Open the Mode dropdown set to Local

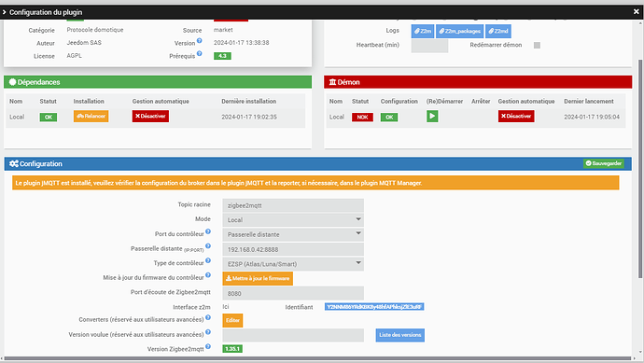click(293, 219)
